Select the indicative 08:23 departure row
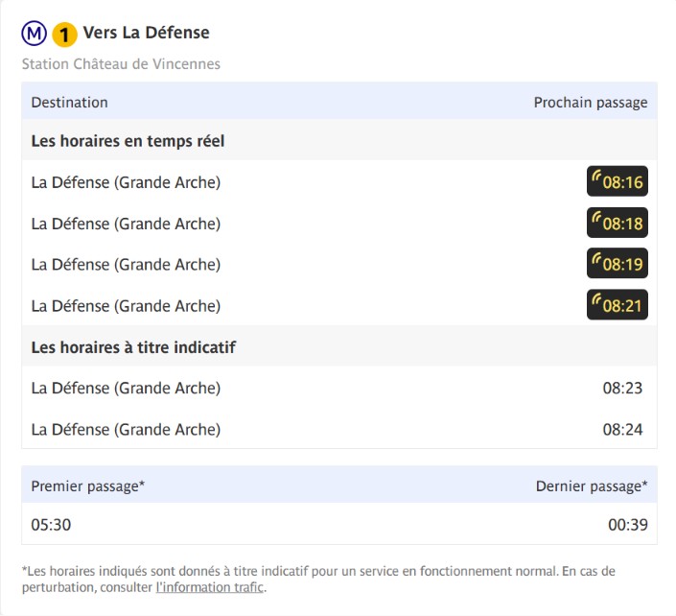The width and height of the screenshot is (676, 616). (339, 388)
